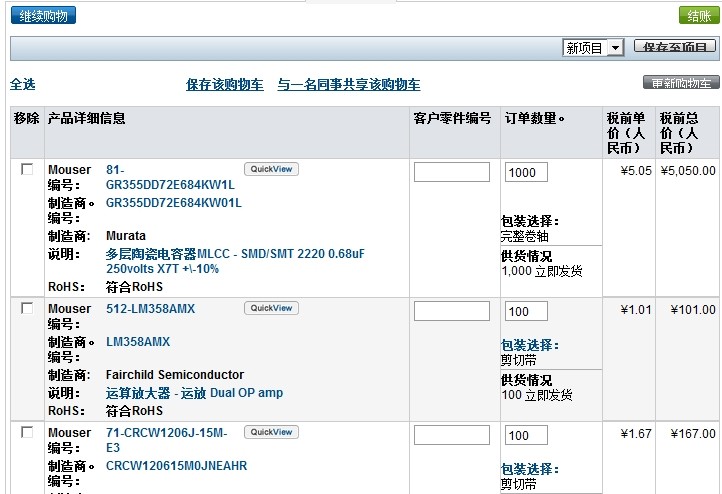Tick remove checkbox for Murata GR355DD72E684KW1L row

[x=27, y=169]
